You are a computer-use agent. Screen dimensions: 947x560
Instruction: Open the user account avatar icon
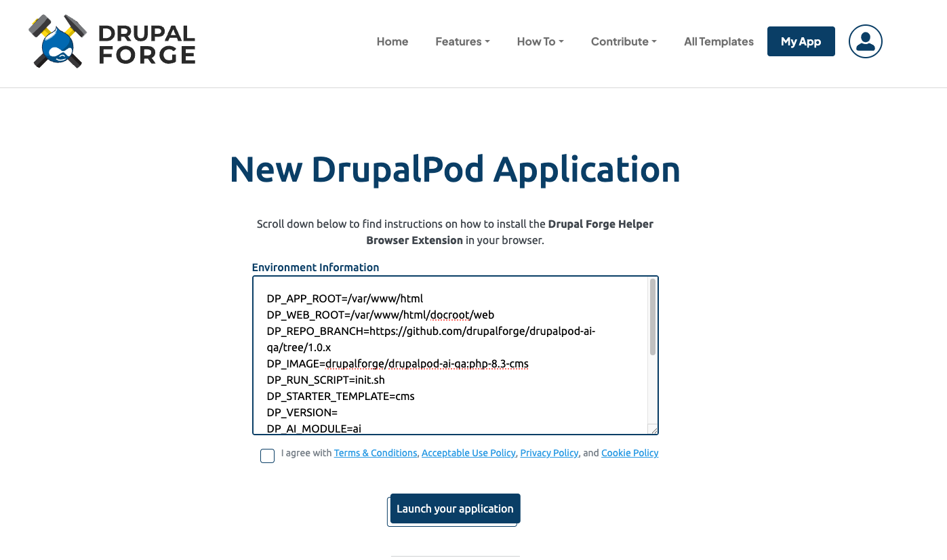865,41
